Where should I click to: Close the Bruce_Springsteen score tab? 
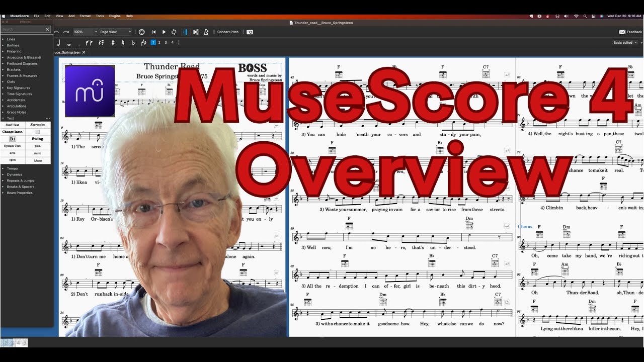click(x=84, y=52)
